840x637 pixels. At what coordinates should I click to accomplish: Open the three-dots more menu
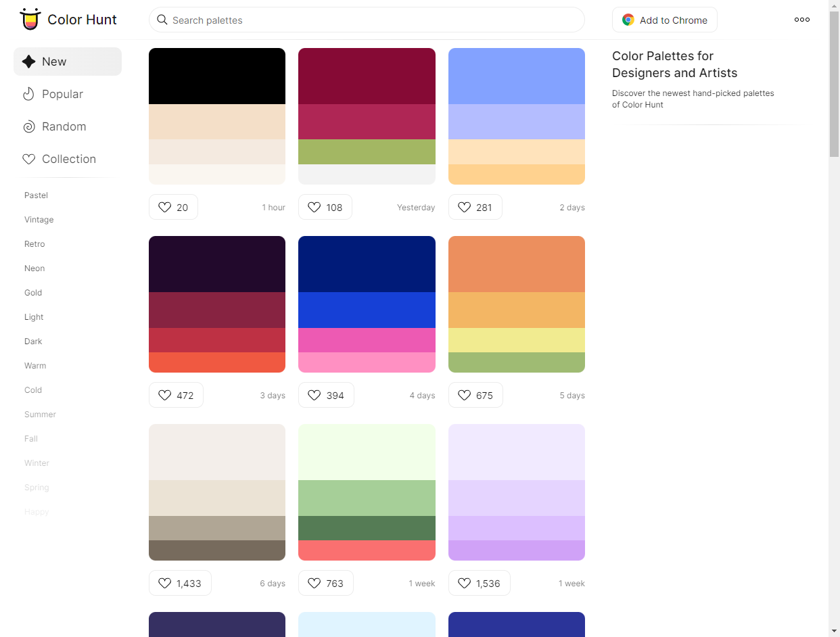(801, 20)
